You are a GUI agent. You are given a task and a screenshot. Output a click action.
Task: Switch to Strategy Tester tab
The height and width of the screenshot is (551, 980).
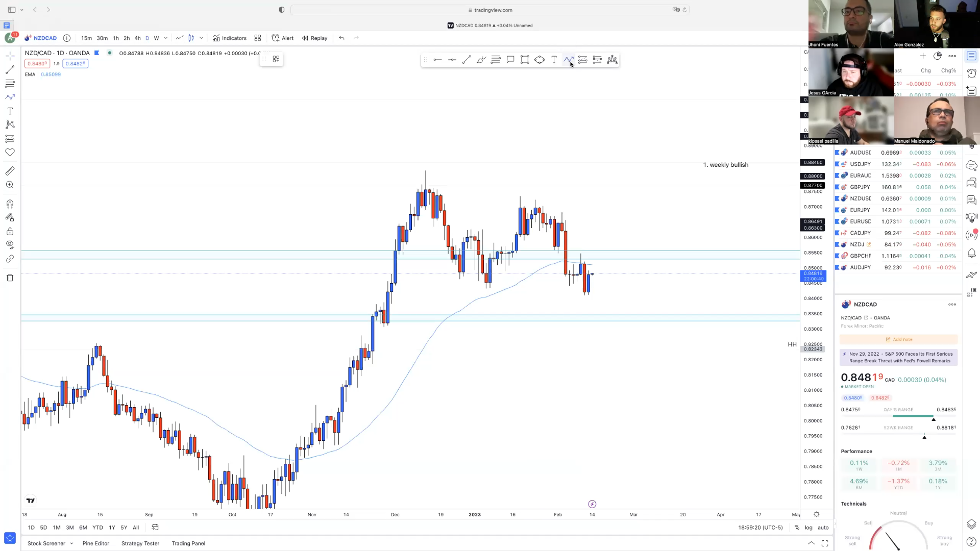(x=140, y=543)
